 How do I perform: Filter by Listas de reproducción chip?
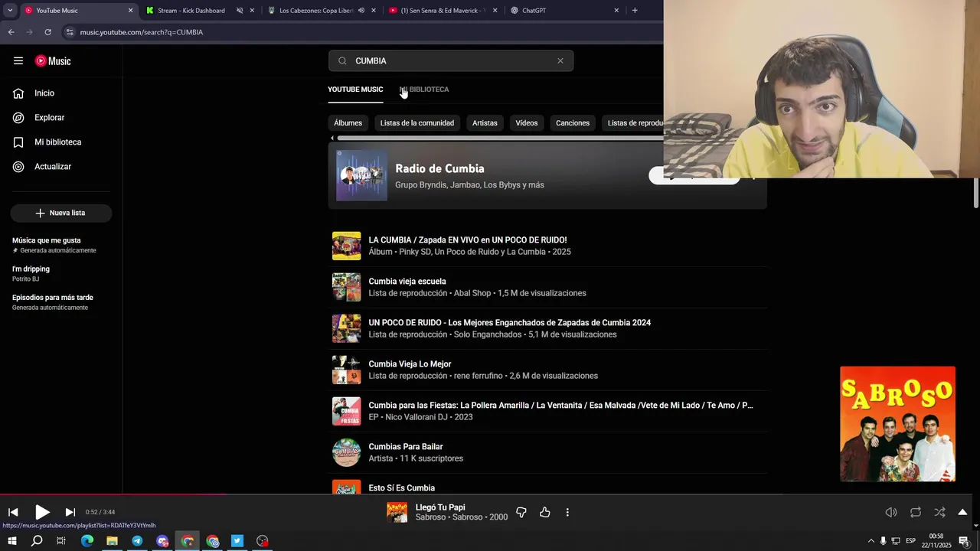634,123
